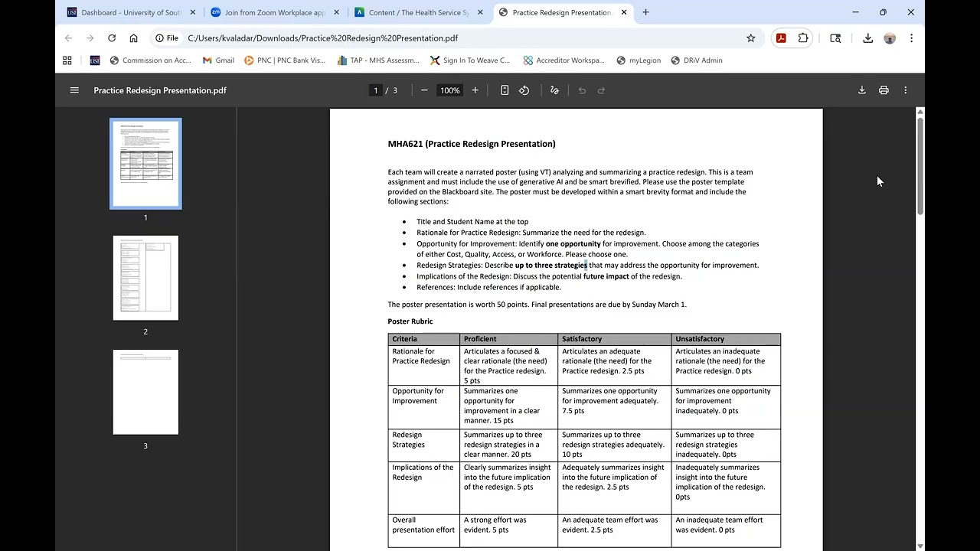Open the PDF annotation draw tool
This screenshot has height=551, width=980.
pyautogui.click(x=555, y=90)
